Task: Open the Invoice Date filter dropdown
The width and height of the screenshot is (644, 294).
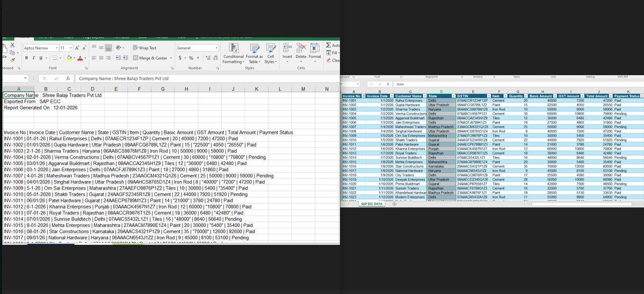Action: click(392, 96)
